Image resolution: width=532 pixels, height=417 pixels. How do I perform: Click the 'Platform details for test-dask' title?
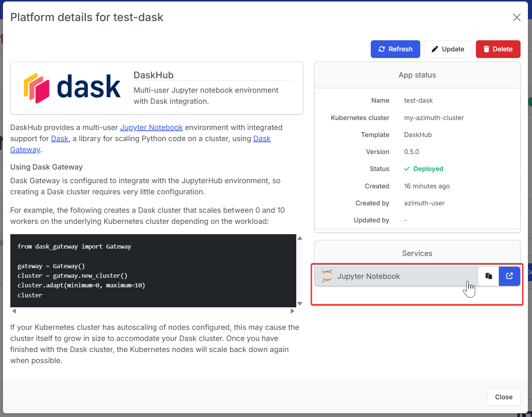click(x=87, y=17)
